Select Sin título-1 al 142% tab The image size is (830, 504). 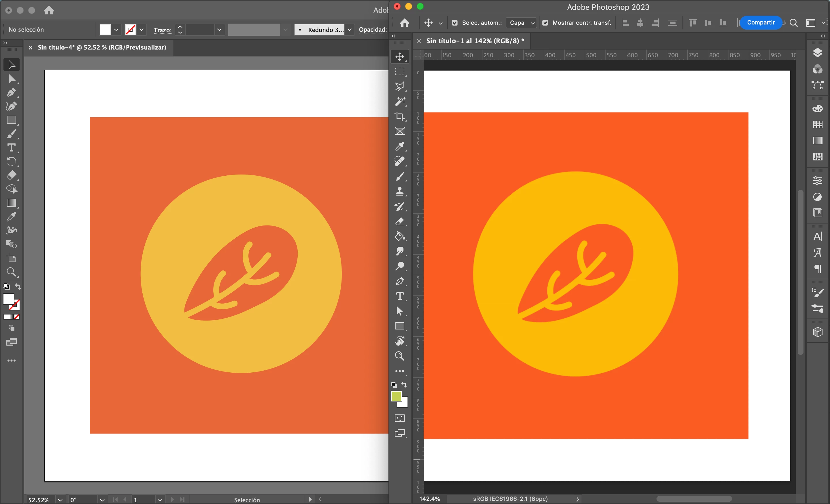point(475,41)
